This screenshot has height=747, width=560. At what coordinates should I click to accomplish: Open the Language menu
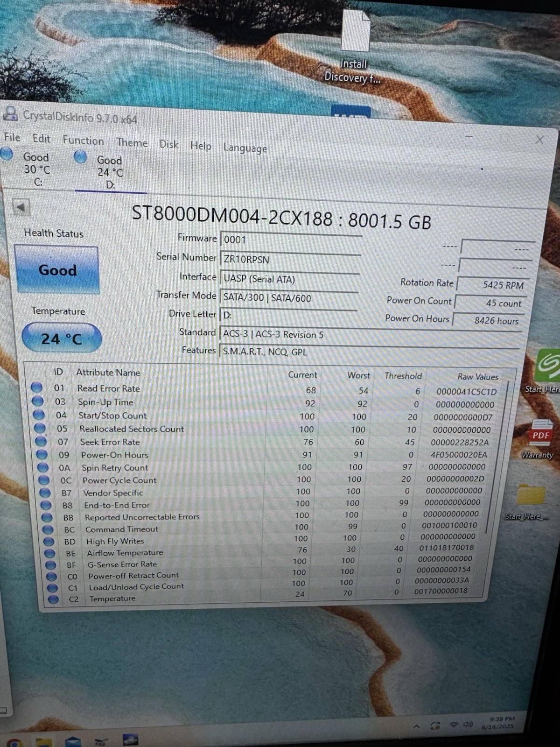click(x=245, y=148)
